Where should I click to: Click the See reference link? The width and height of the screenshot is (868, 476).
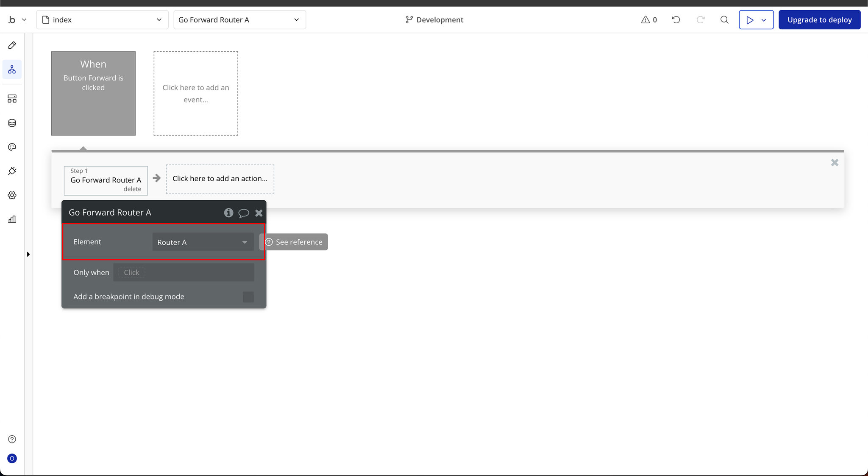(x=294, y=242)
